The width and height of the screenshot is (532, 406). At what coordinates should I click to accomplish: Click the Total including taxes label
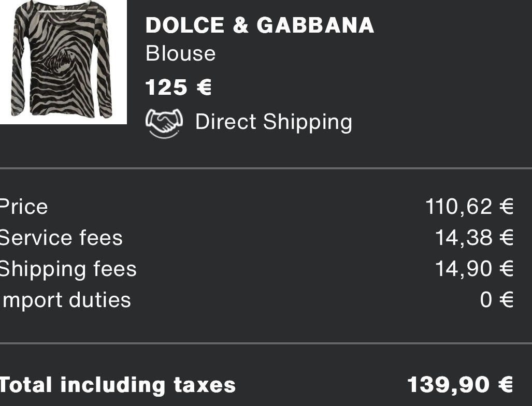118,385
